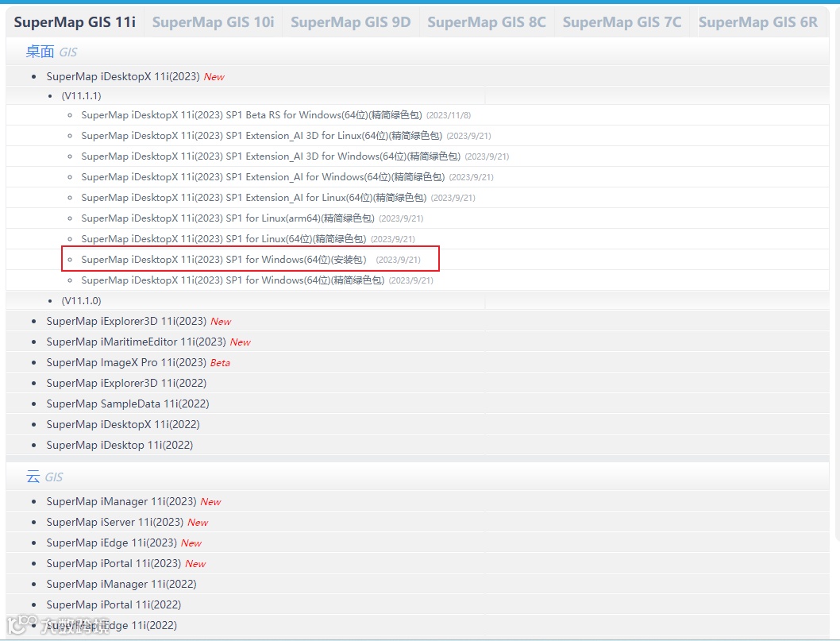Viewport: 840px width, 641px height.
Task: Collapse the (V11.1.1) version list
Action: pos(81,96)
